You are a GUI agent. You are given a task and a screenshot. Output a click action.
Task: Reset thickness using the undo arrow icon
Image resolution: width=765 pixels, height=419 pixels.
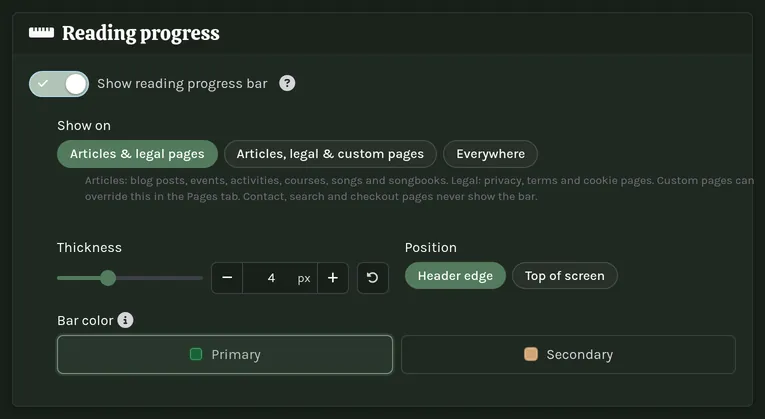pos(373,278)
